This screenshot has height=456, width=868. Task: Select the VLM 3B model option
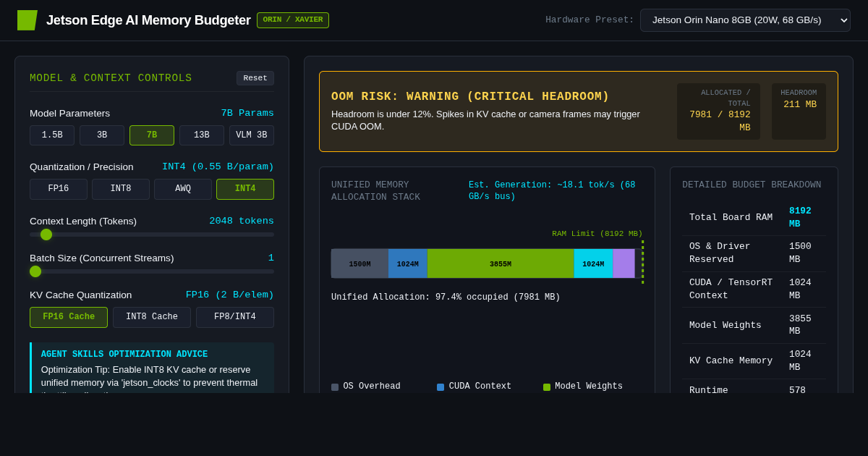(252, 135)
